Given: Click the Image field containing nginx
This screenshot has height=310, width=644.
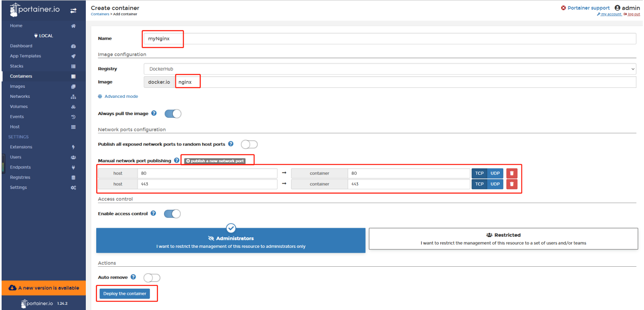Looking at the screenshot, I should coord(405,82).
